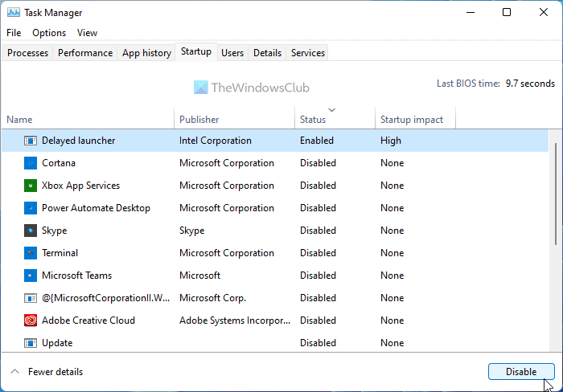Image resolution: width=563 pixels, height=392 pixels.
Task: Click the Skype app icon
Action: pyautogui.click(x=31, y=231)
